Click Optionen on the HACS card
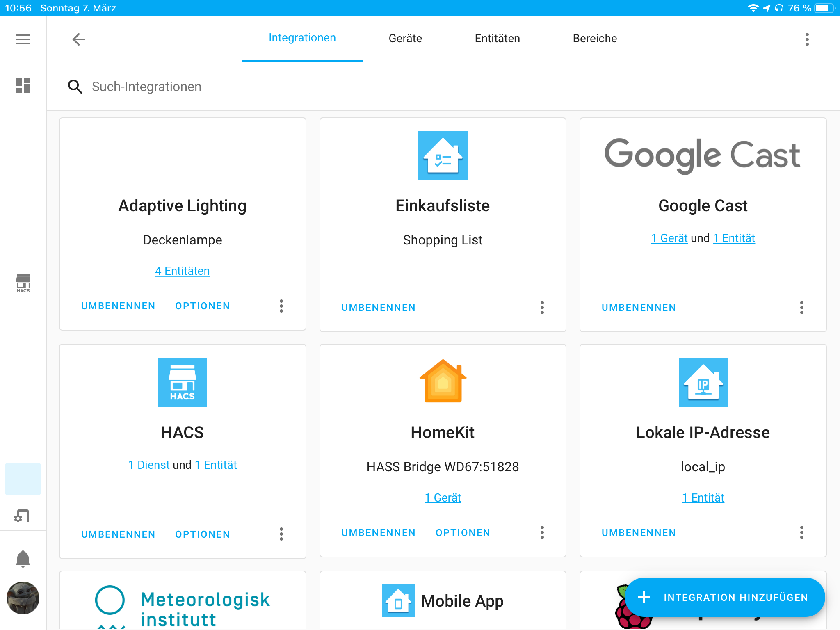 tap(202, 534)
